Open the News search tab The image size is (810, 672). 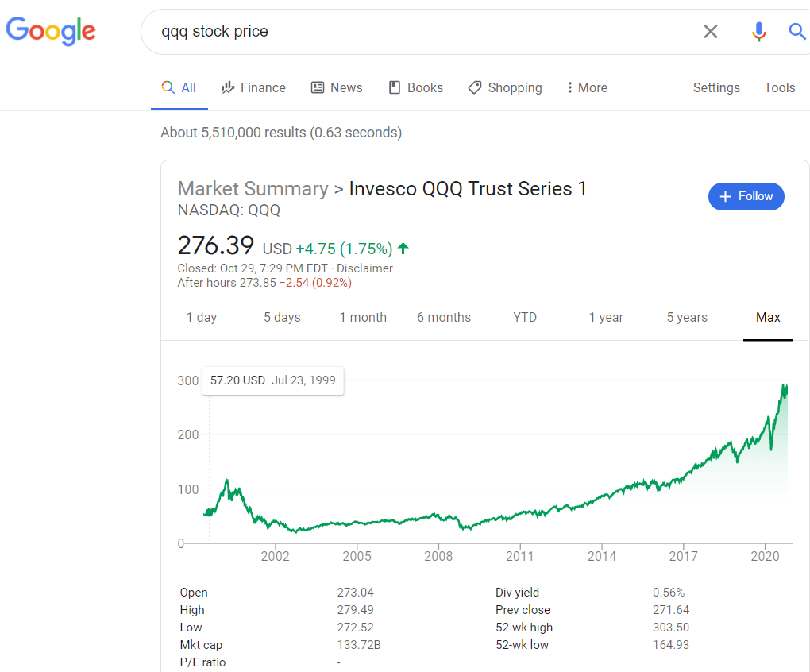tap(336, 88)
